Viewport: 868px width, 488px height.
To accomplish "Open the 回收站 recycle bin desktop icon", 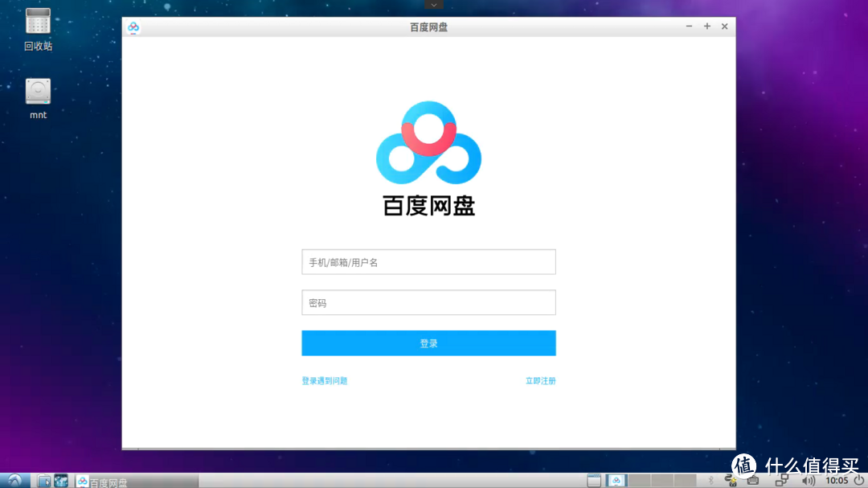I will click(x=38, y=30).
